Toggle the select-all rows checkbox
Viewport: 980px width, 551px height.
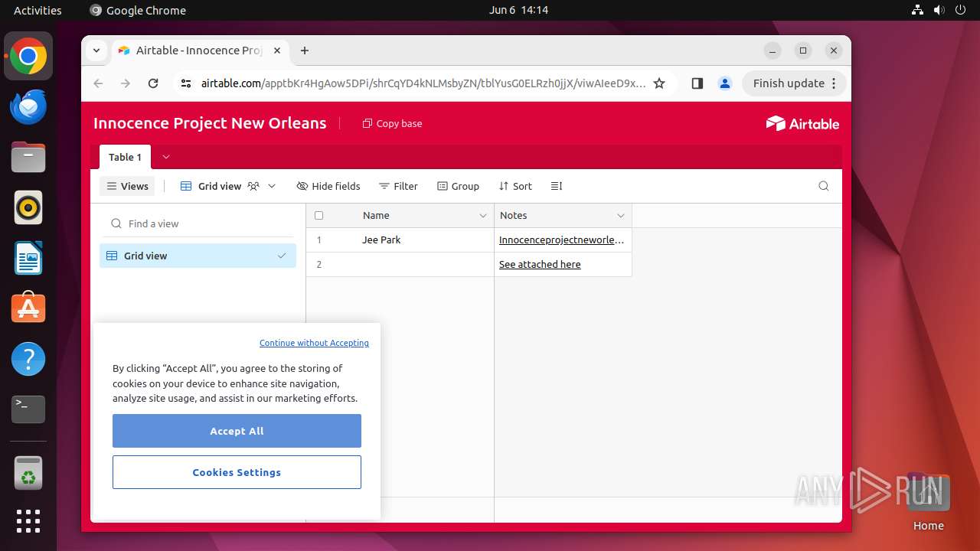(x=319, y=216)
